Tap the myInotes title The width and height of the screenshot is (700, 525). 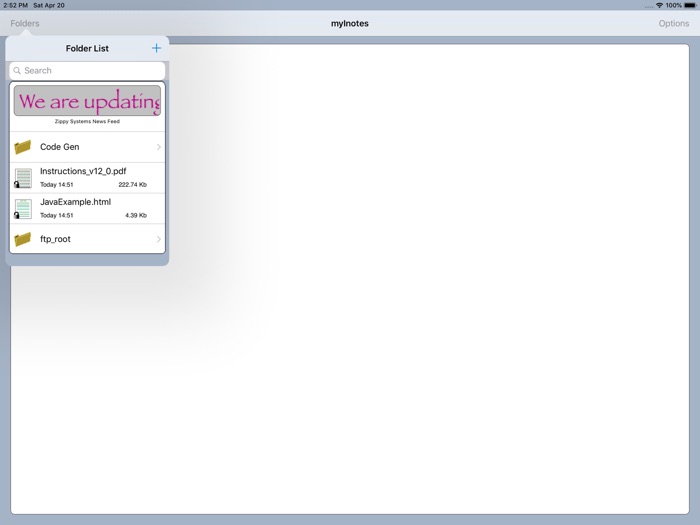(350, 23)
